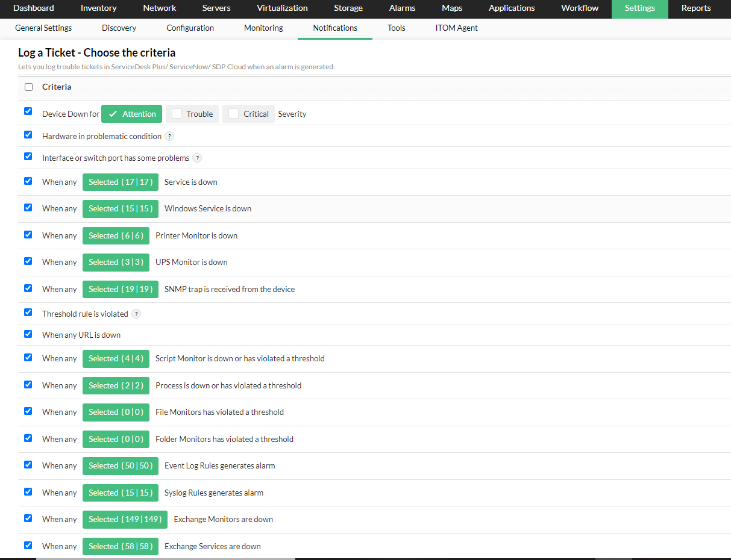Image resolution: width=731 pixels, height=560 pixels.
Task: Switch to the ITOM Agent tab
Action: pos(457,28)
